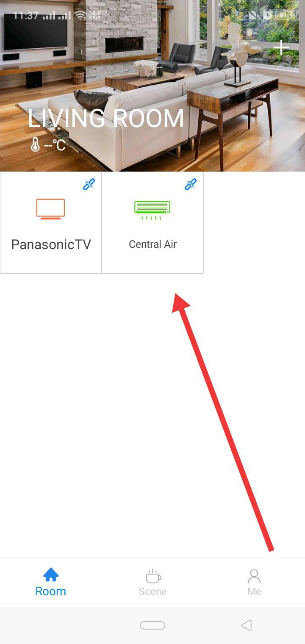This screenshot has width=305, height=644.
Task: Click the blue house Room icon
Action: [51, 575]
